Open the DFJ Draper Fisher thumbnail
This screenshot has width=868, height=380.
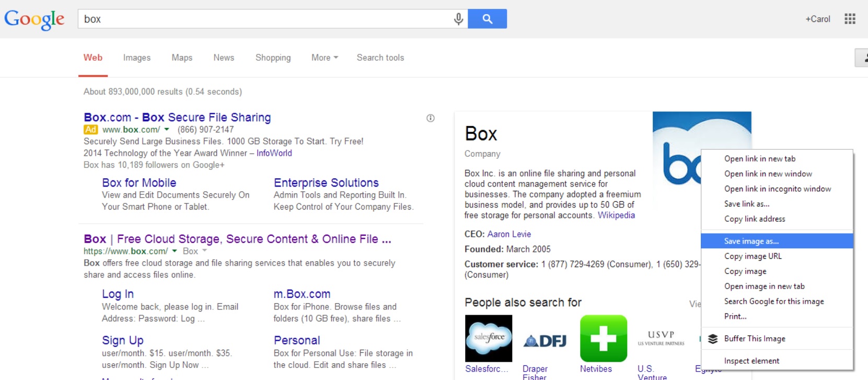coord(546,341)
